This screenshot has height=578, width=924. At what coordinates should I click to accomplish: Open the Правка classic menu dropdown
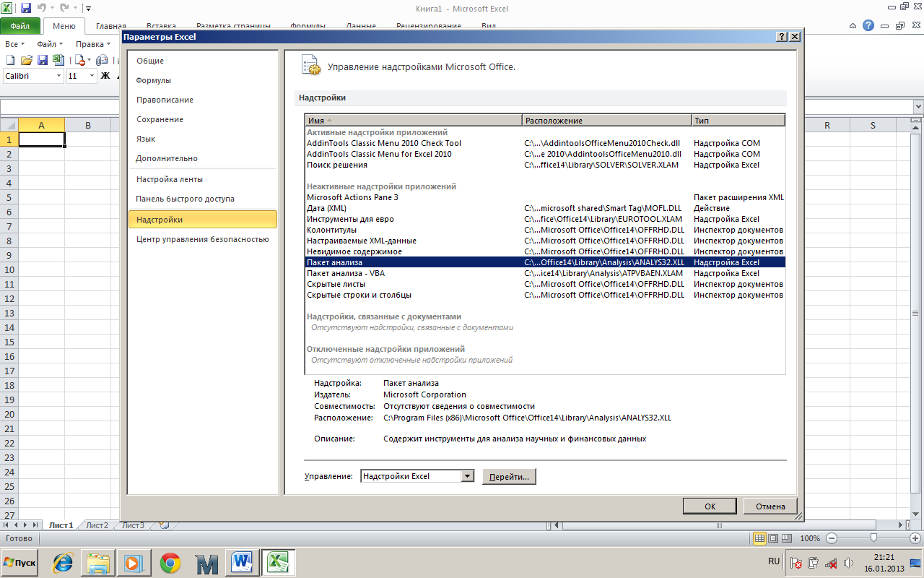point(94,44)
